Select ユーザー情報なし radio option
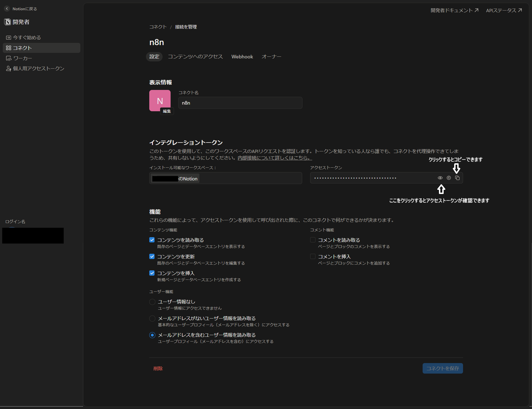 click(152, 302)
